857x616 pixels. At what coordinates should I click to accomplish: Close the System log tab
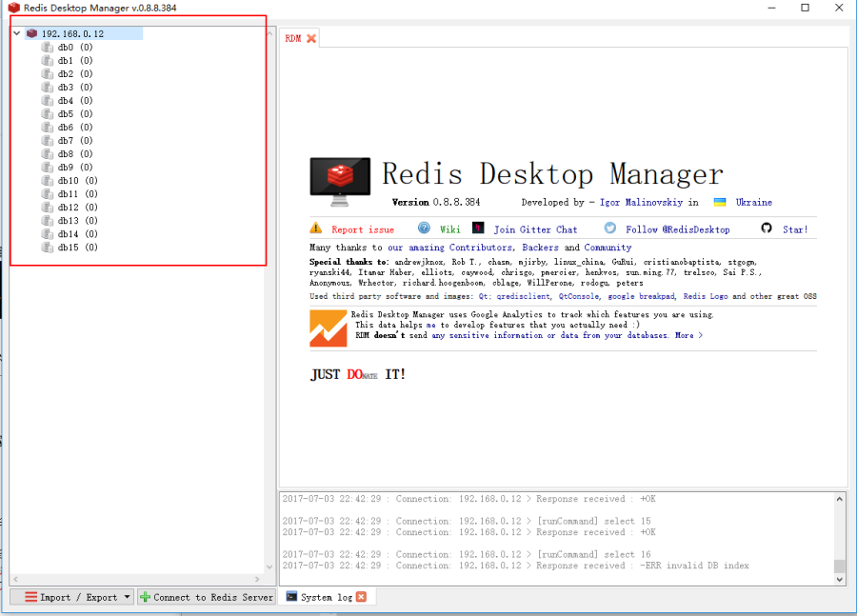[361, 597]
